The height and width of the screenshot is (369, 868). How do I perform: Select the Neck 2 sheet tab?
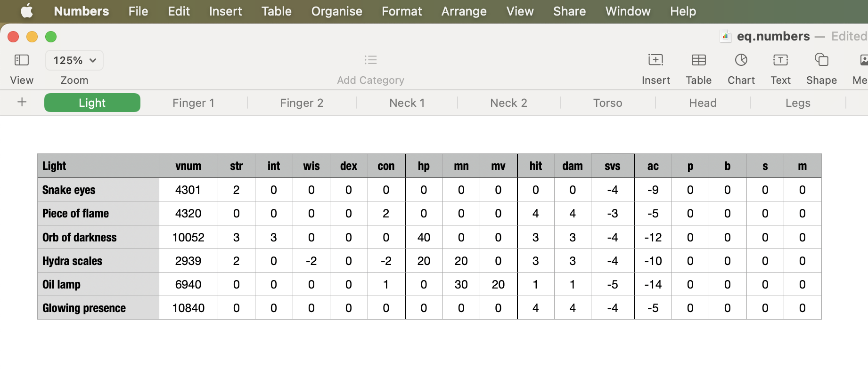508,103
